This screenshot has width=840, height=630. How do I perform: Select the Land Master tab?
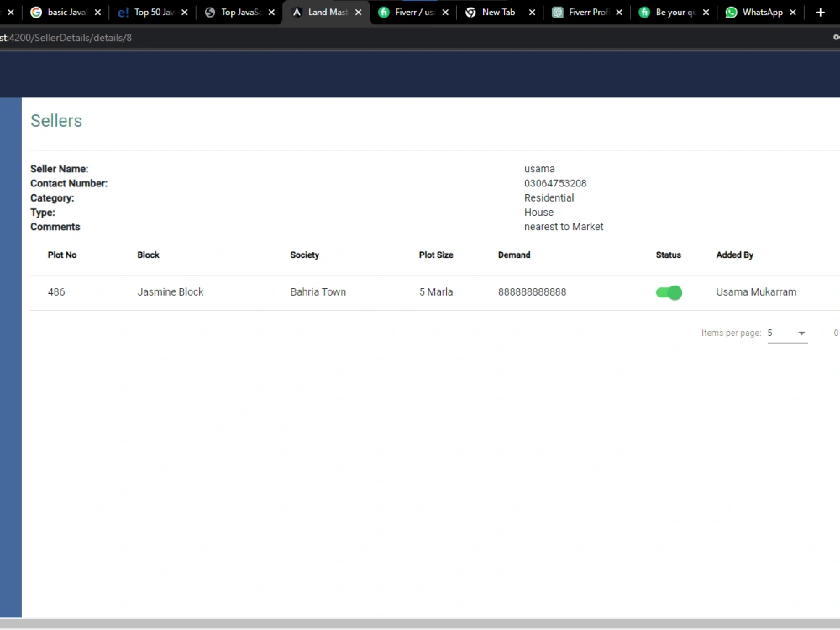[326, 13]
